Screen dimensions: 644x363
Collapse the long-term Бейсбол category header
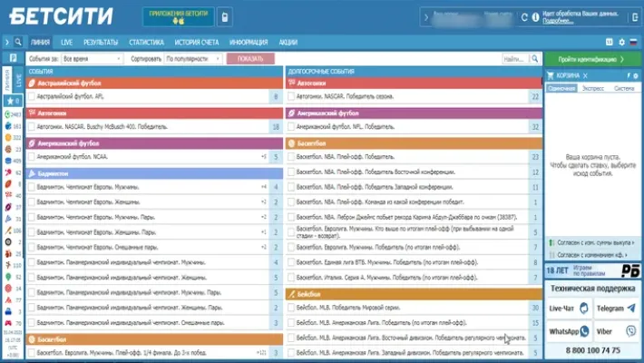(414, 294)
